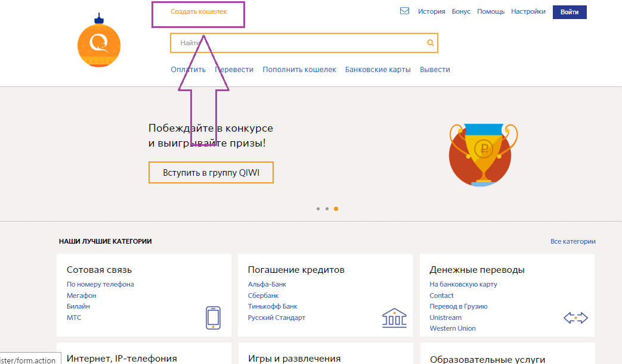Open the Перевести tab
Image resolution: width=622 pixels, height=364 pixels.
click(234, 69)
